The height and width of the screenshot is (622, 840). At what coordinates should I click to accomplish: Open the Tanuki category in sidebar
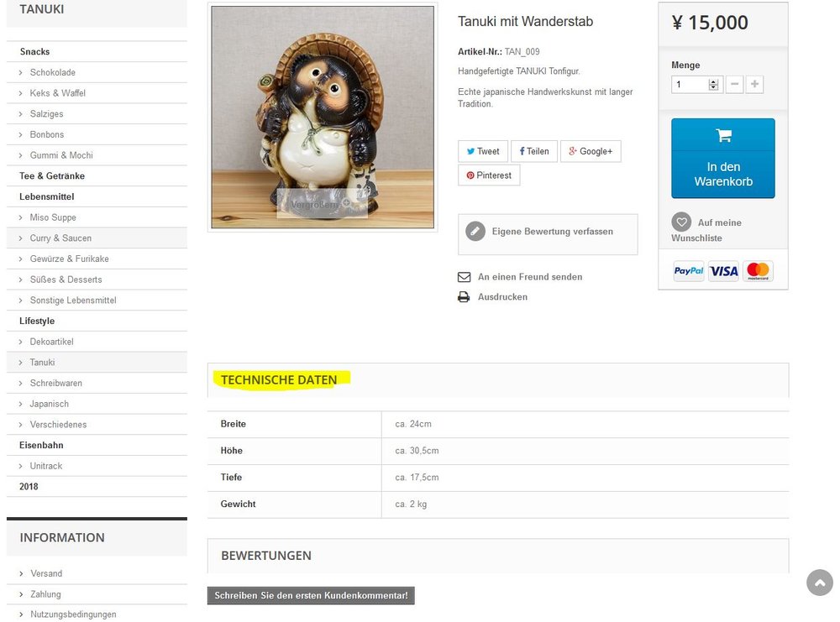(42, 363)
